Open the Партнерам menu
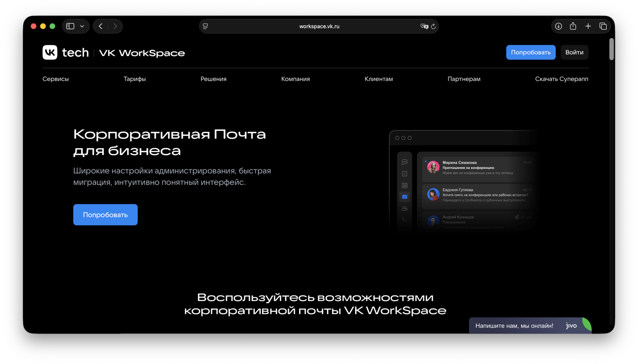Image resolution: width=638 pixels, height=364 pixels. [464, 79]
